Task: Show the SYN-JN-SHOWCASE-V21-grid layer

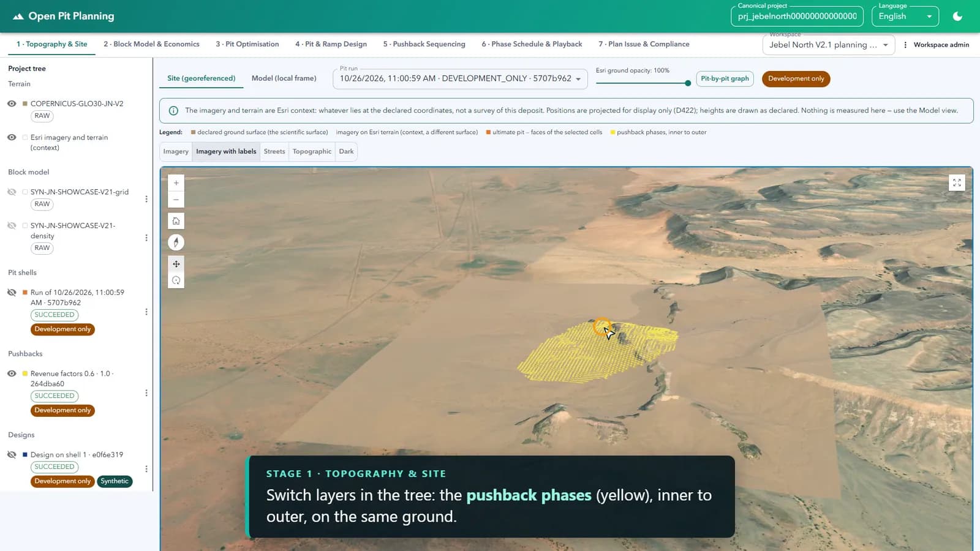Action: 12,192
